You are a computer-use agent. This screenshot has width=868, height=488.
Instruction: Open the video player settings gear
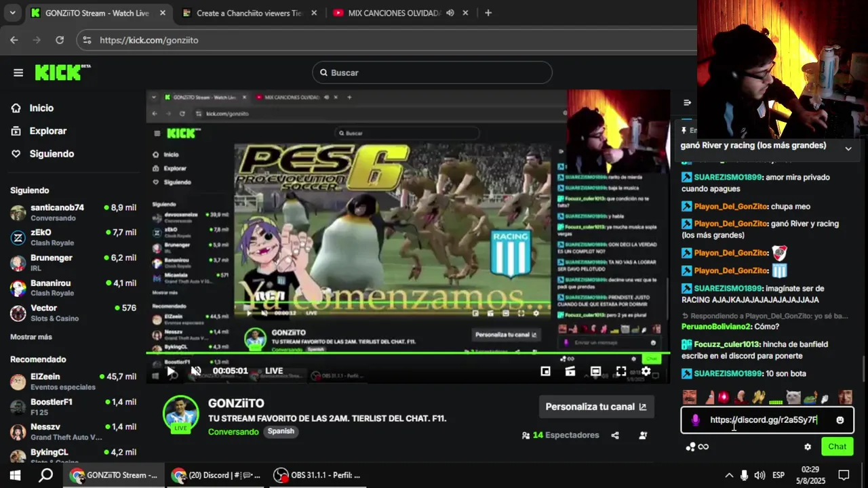tap(646, 371)
